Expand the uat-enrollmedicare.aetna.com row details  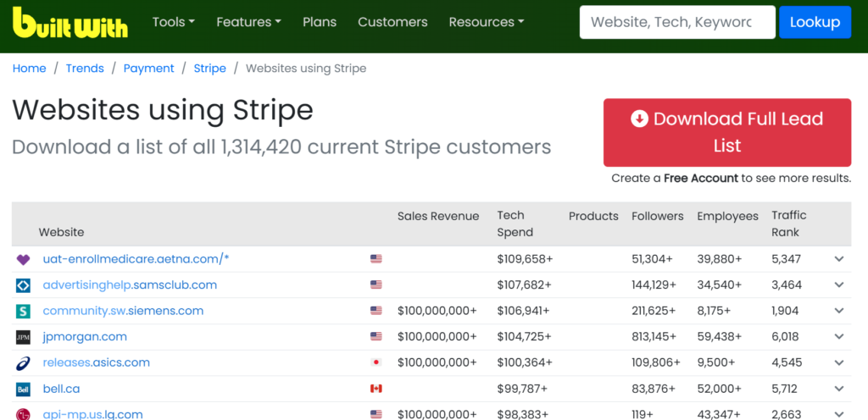coord(839,259)
